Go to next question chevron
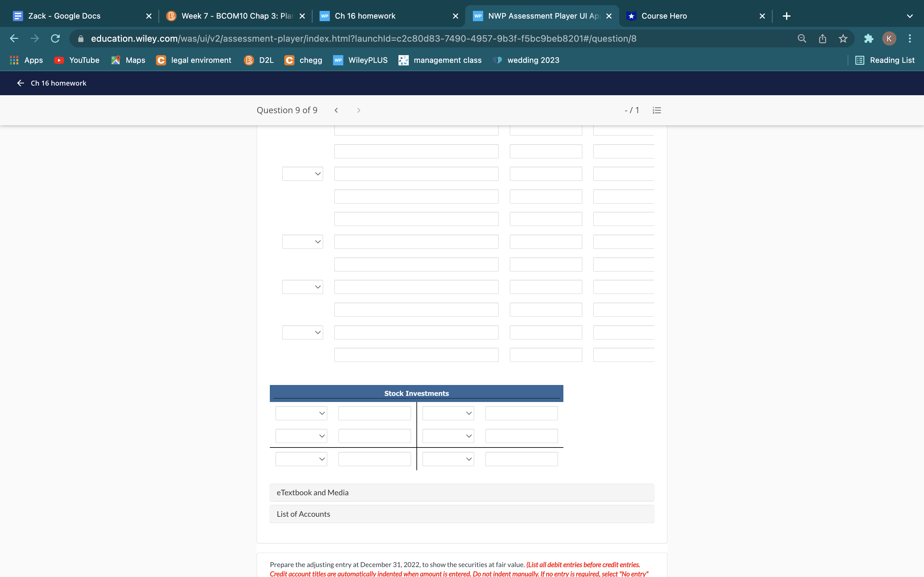The height and width of the screenshot is (577, 924). (x=358, y=110)
